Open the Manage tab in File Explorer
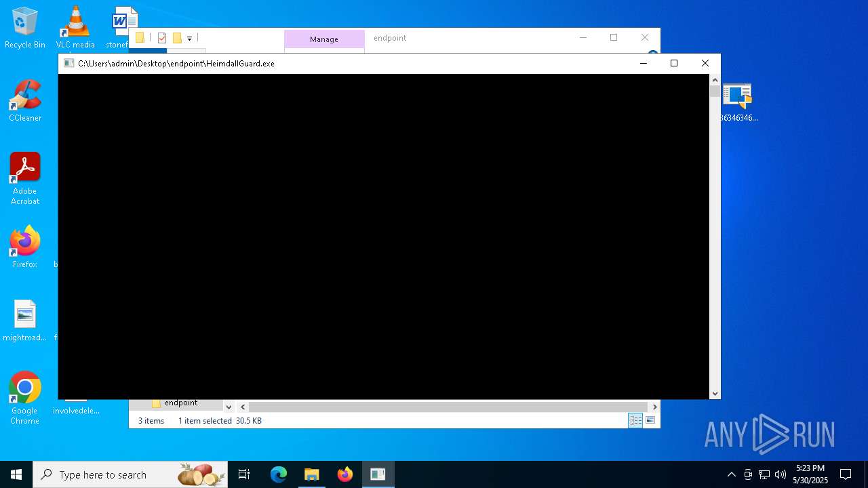This screenshot has width=868, height=488. 324,39
